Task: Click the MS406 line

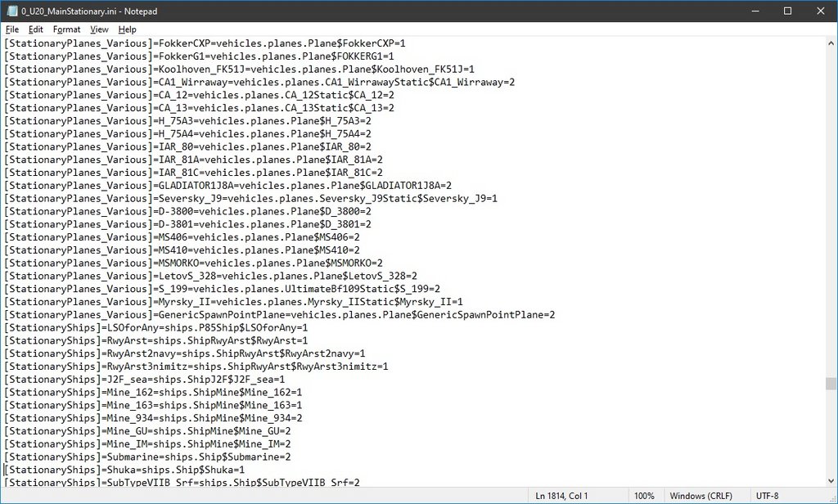Action: 182,236
